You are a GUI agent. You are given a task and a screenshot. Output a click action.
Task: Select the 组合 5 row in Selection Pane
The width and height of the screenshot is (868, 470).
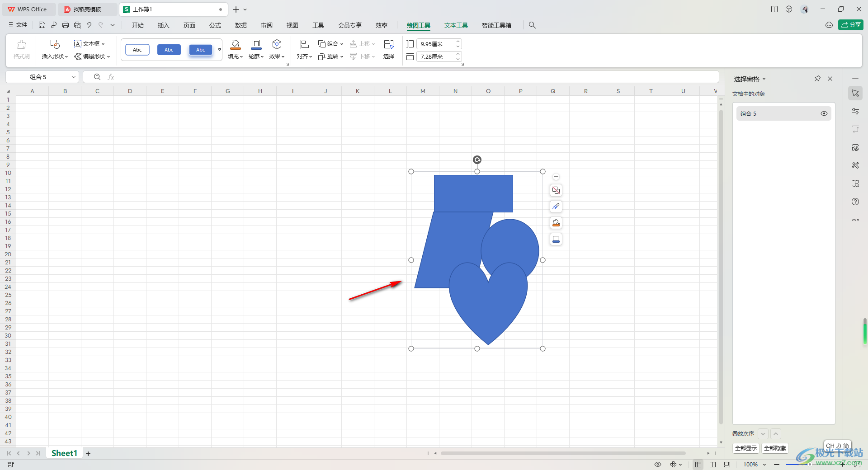pos(783,113)
